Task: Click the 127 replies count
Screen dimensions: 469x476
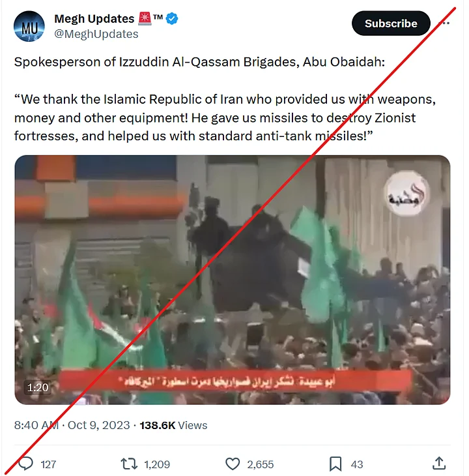Action: [x=48, y=464]
